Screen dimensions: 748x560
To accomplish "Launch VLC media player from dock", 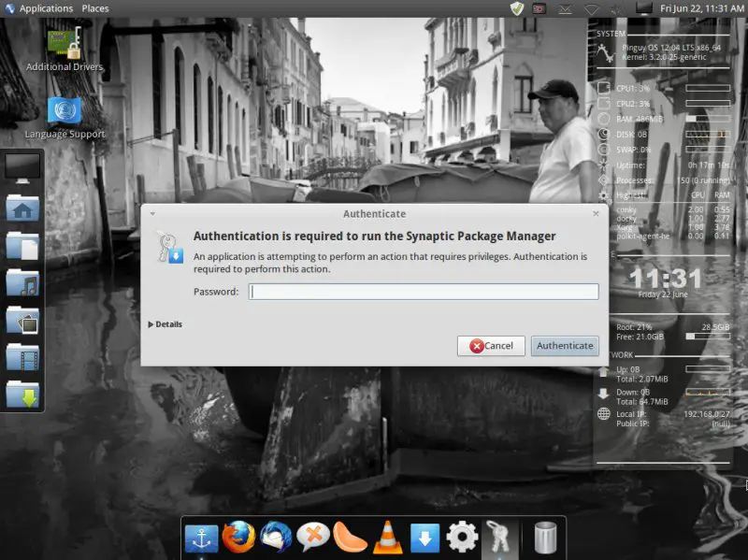I will (x=387, y=538).
